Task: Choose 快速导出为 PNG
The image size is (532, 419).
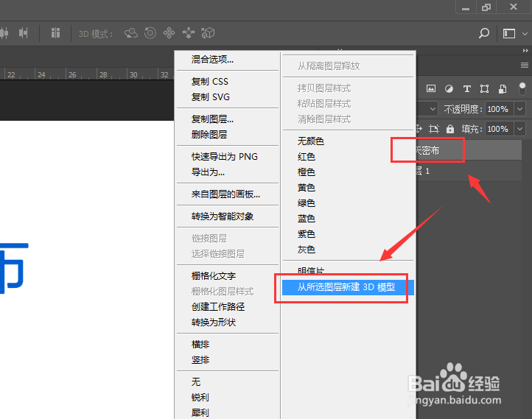Action: click(225, 157)
